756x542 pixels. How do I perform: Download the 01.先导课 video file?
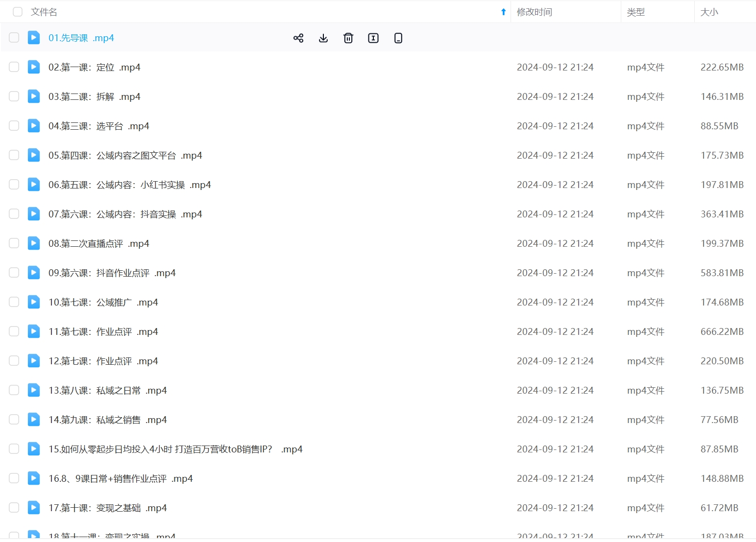pyautogui.click(x=323, y=38)
